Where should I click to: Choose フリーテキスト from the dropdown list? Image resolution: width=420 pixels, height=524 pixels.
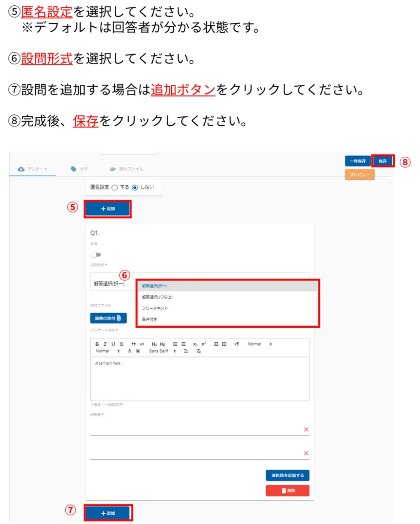tap(227, 308)
